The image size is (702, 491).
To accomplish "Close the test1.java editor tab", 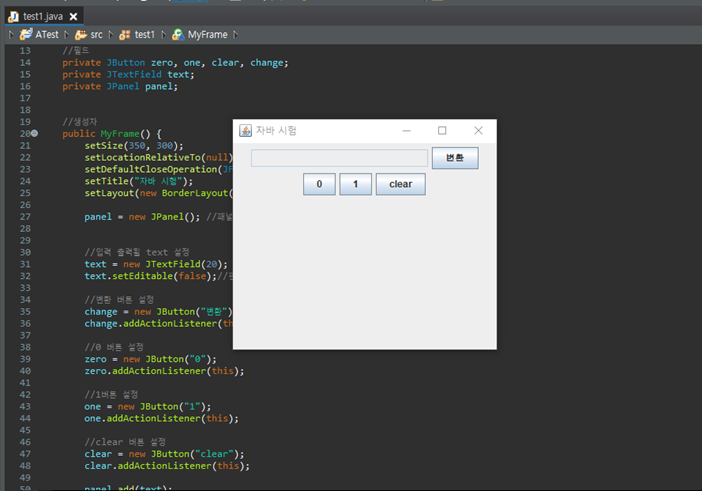I will (x=73, y=17).
